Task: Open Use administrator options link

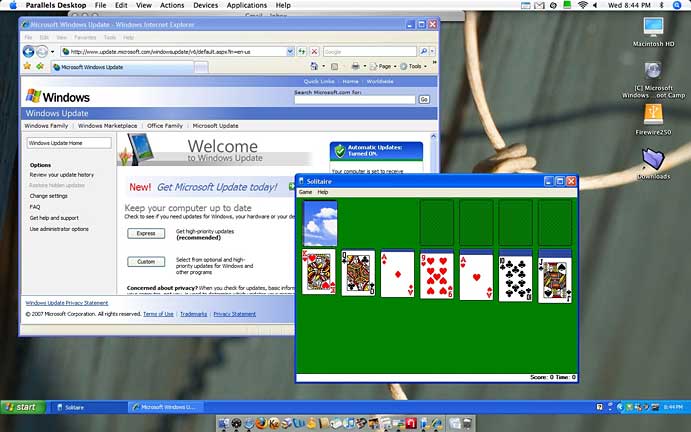Action: point(59,229)
